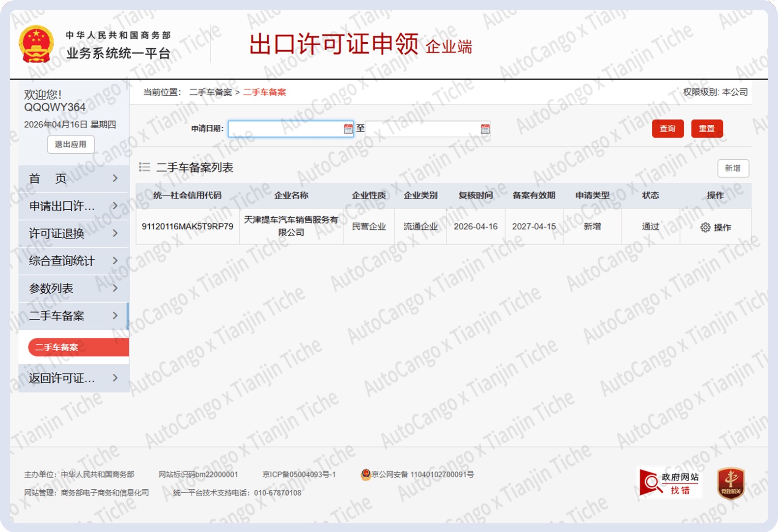Screen dimensions: 778x532
Task: Expand the 许可证退换 chevron arrow
Action: [115, 233]
